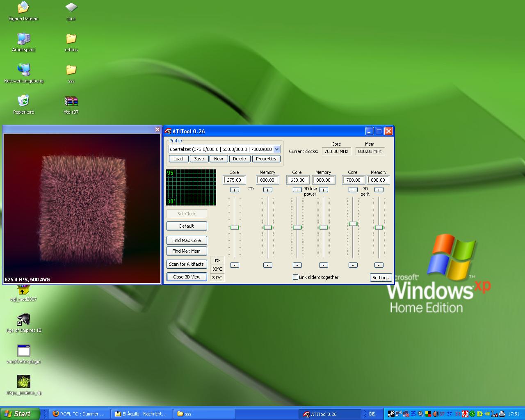This screenshot has width=525, height=420.
Task: Click Save profile button
Action: pos(199,159)
